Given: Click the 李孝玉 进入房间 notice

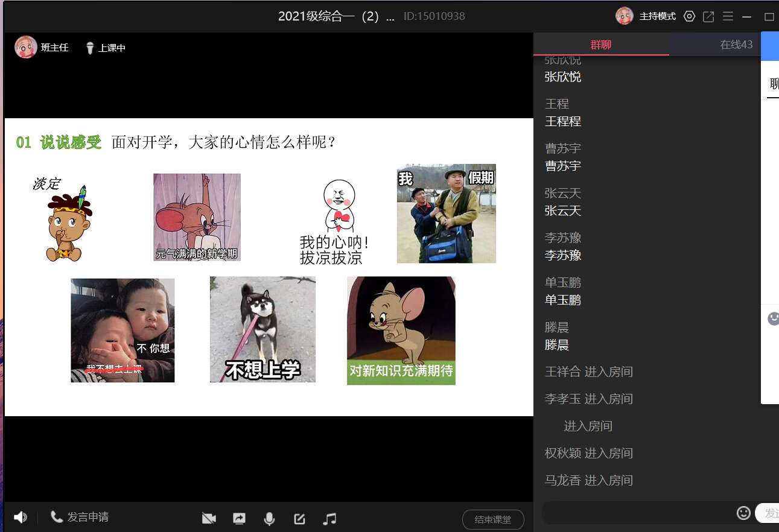Looking at the screenshot, I should [x=589, y=399].
